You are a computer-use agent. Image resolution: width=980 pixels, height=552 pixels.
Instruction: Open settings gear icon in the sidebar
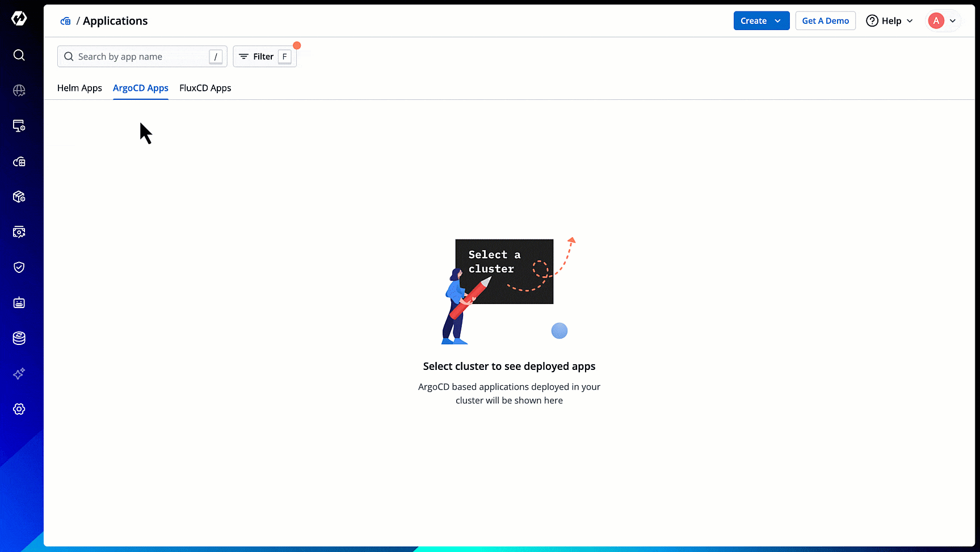point(19,409)
